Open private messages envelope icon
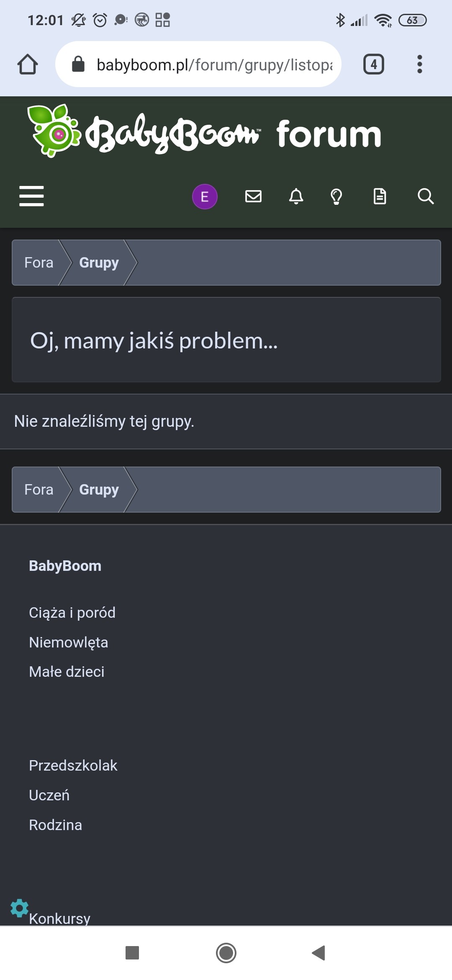Viewport: 452px width, 980px height. [253, 196]
